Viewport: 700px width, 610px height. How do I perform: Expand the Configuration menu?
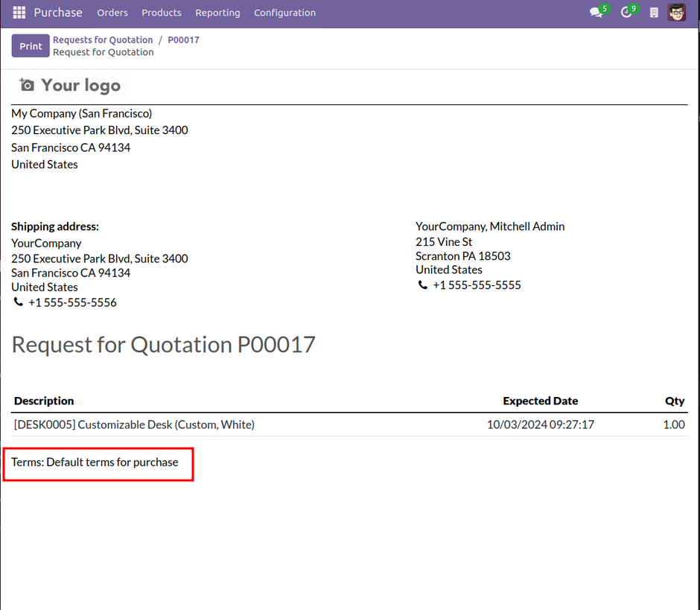tap(284, 13)
